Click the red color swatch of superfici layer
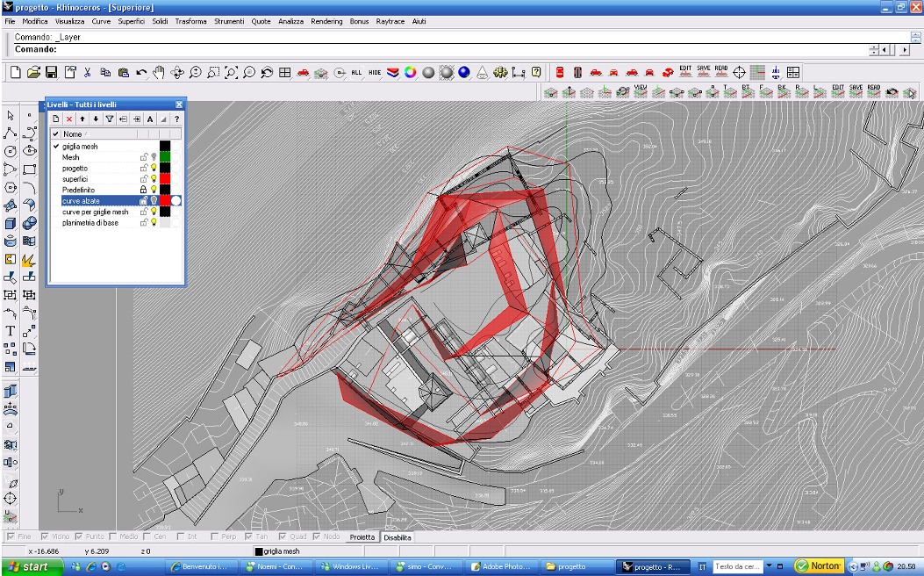Viewport: 924px width, 576px height. (164, 179)
